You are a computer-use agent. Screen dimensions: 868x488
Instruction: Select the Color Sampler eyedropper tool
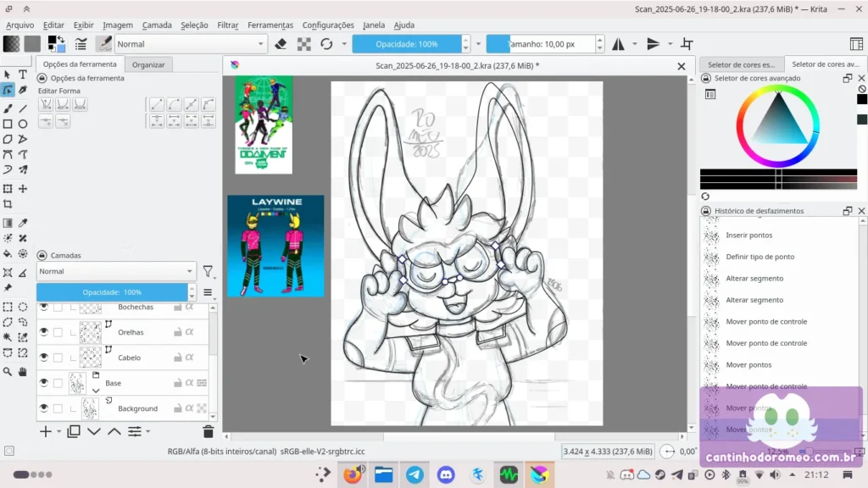point(23,223)
